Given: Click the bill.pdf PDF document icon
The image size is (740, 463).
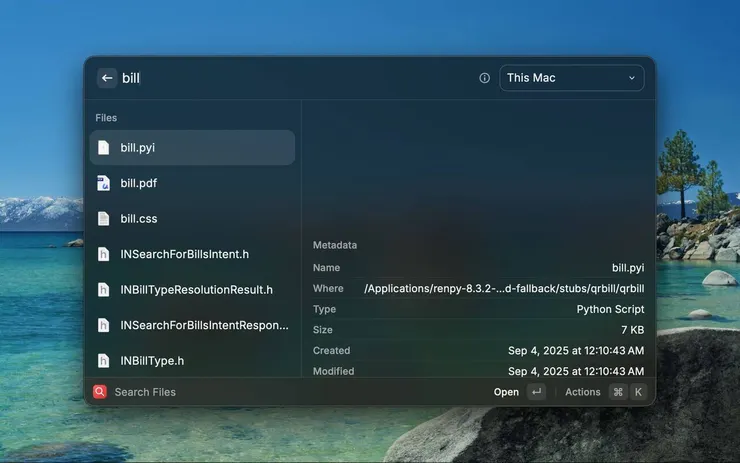Looking at the screenshot, I should pos(103,183).
